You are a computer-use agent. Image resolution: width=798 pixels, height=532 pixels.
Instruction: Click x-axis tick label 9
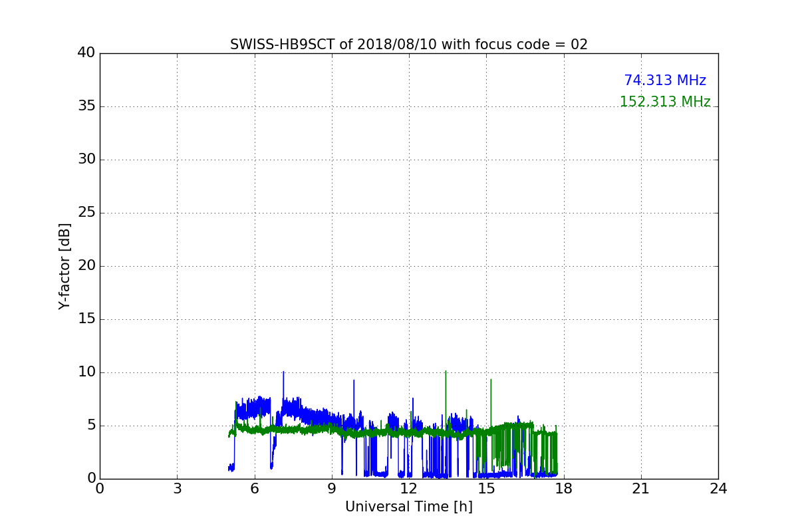coord(332,489)
